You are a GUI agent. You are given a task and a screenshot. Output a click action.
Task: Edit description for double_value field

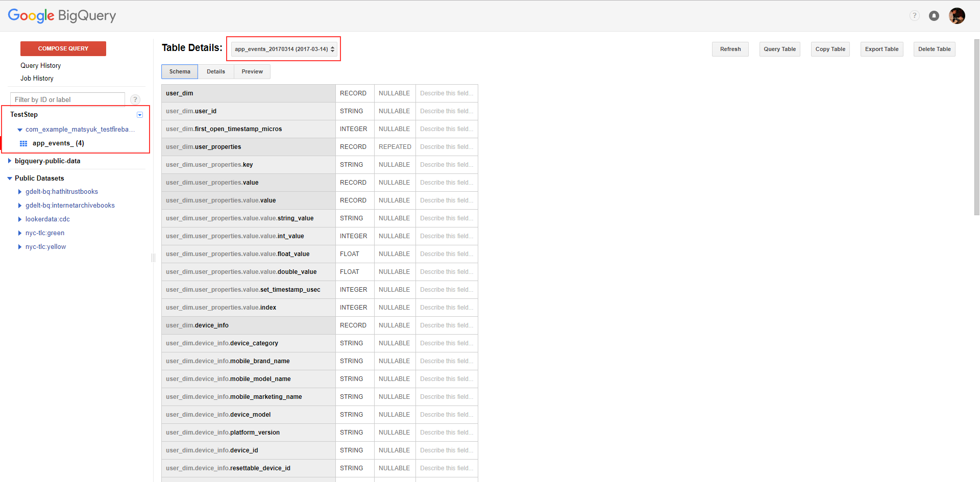tap(447, 272)
